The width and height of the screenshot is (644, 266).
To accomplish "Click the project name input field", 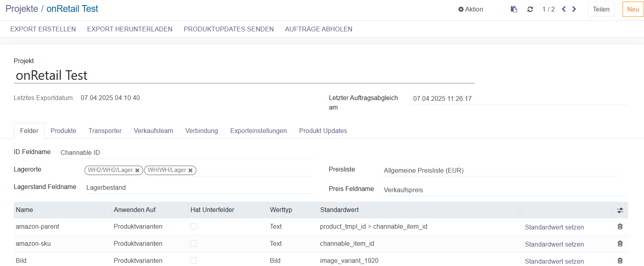I will tap(244, 75).
